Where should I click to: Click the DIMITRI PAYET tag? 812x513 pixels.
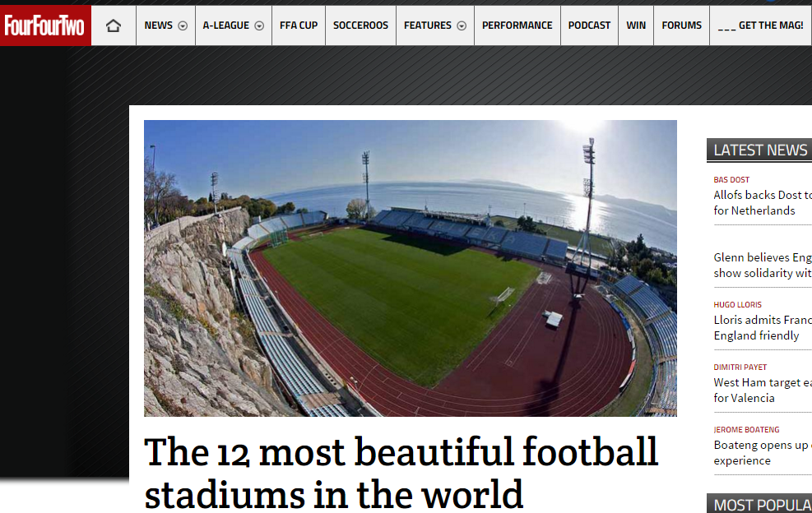[740, 367]
